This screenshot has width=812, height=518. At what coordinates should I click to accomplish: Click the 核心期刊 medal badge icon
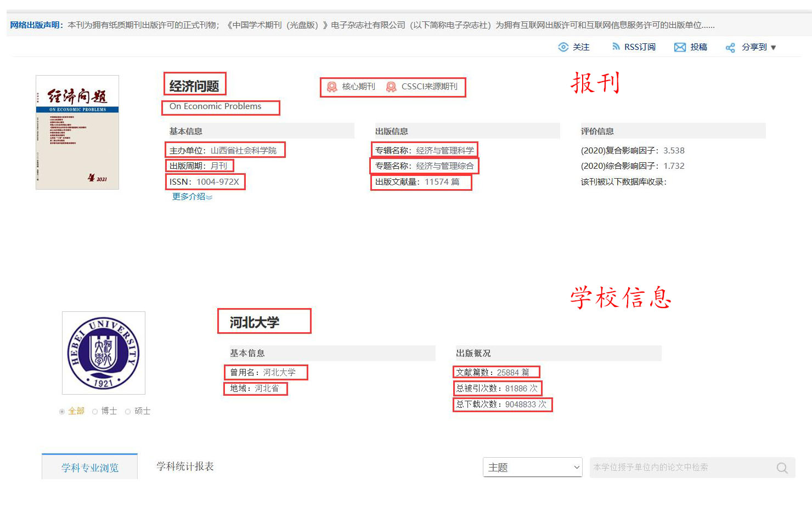(331, 87)
